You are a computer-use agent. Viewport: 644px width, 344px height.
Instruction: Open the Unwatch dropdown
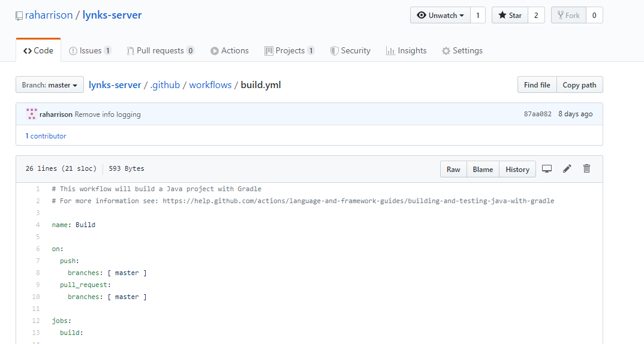coord(440,15)
